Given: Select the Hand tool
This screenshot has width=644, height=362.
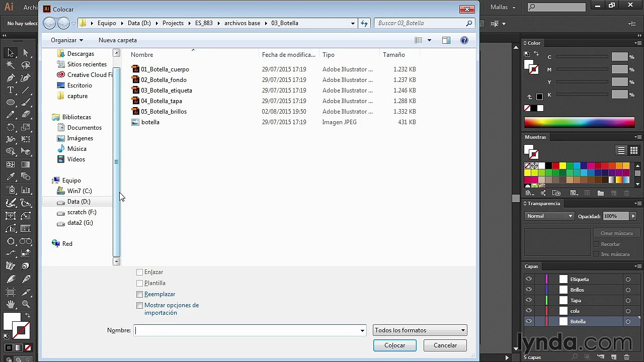Looking at the screenshot, I should 11,304.
